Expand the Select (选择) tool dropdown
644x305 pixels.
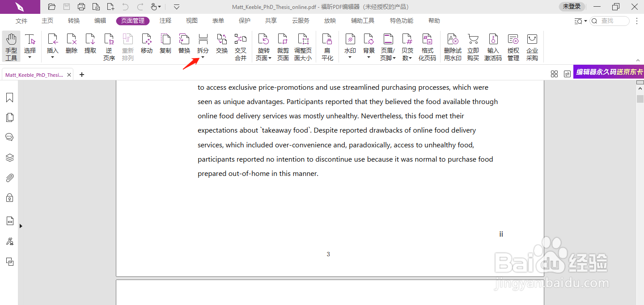coord(30,57)
